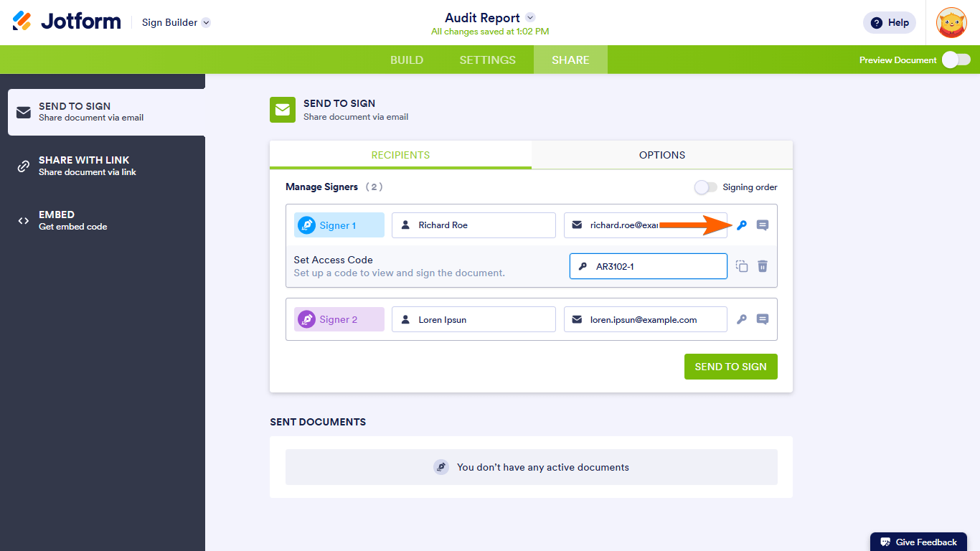This screenshot has width=980, height=551.
Task: Switch to the BUILD tab
Action: pyautogui.click(x=407, y=60)
